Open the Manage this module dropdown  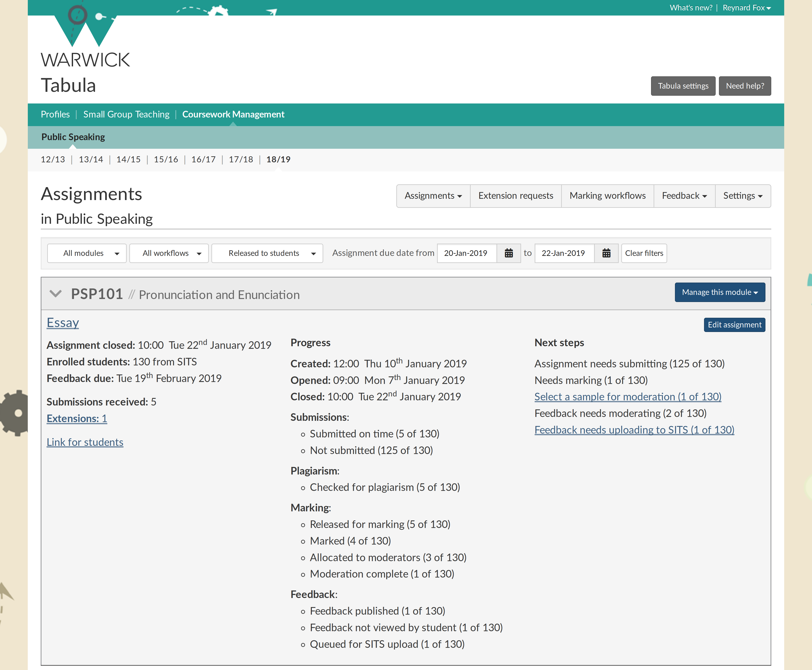[x=720, y=292]
